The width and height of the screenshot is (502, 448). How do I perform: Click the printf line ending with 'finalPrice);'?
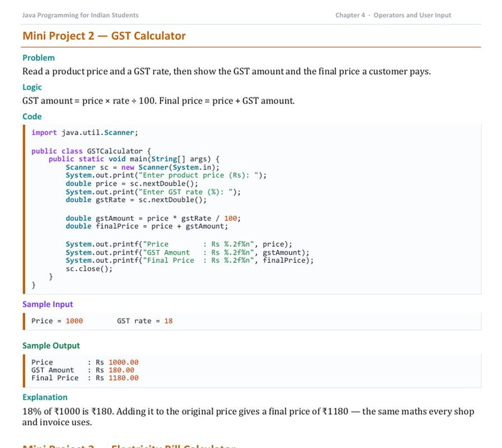click(x=190, y=260)
